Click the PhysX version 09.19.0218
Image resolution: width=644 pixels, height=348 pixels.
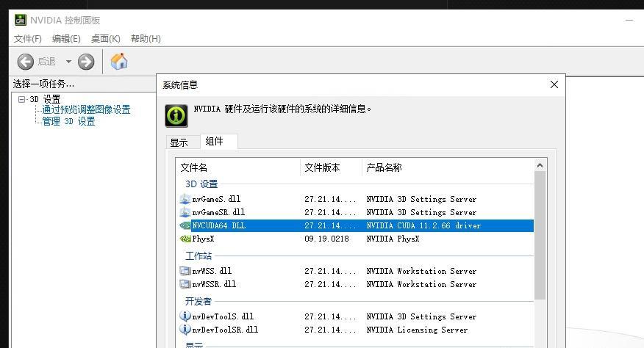[326, 239]
